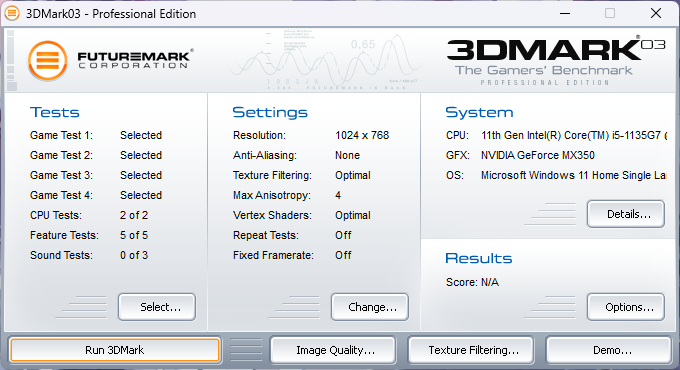Click the Sound Tests value 0 of 3

(134, 255)
